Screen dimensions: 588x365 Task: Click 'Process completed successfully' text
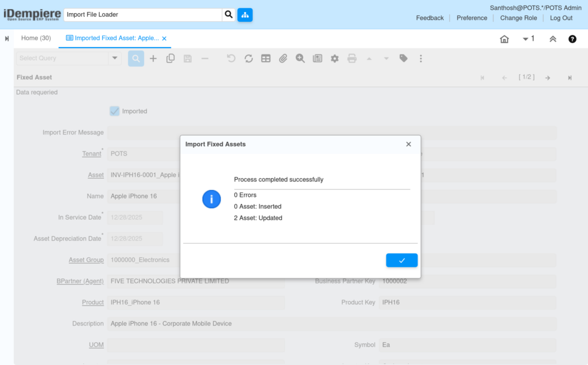click(x=278, y=180)
